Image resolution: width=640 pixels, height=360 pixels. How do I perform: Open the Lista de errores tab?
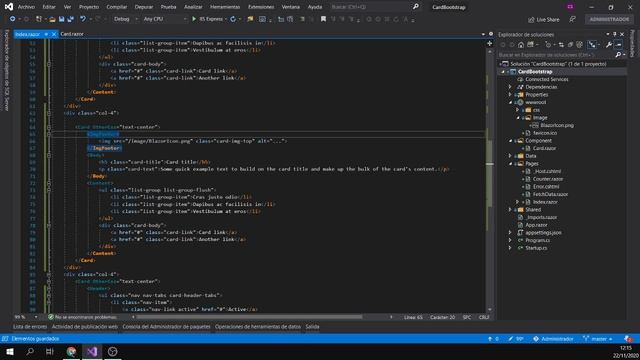click(30, 327)
